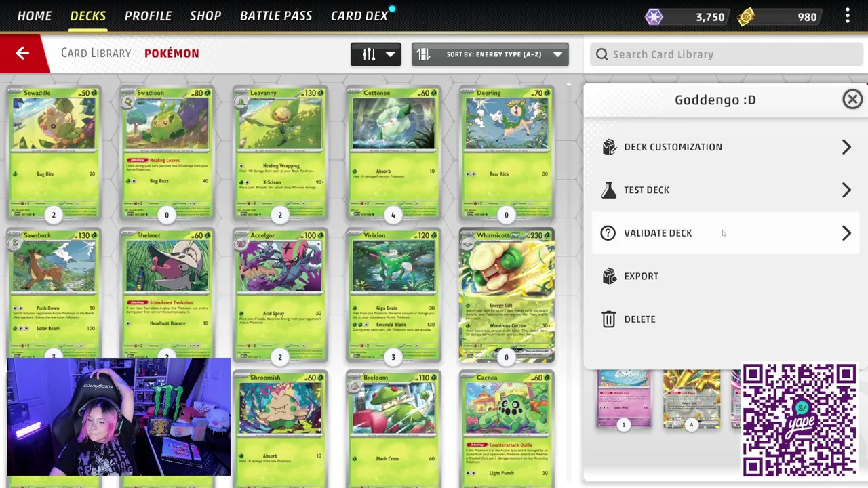The image size is (868, 488).
Task: Open Sort By Energy Type dropdown
Action: click(490, 54)
